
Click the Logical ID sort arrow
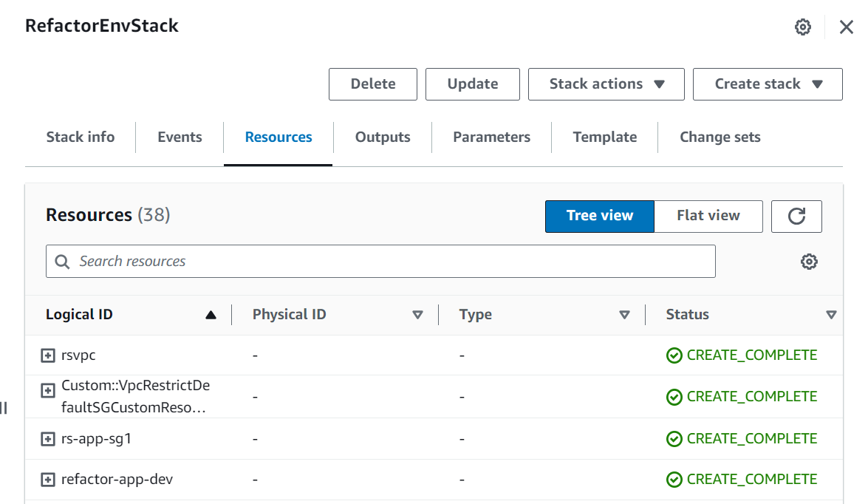point(211,313)
